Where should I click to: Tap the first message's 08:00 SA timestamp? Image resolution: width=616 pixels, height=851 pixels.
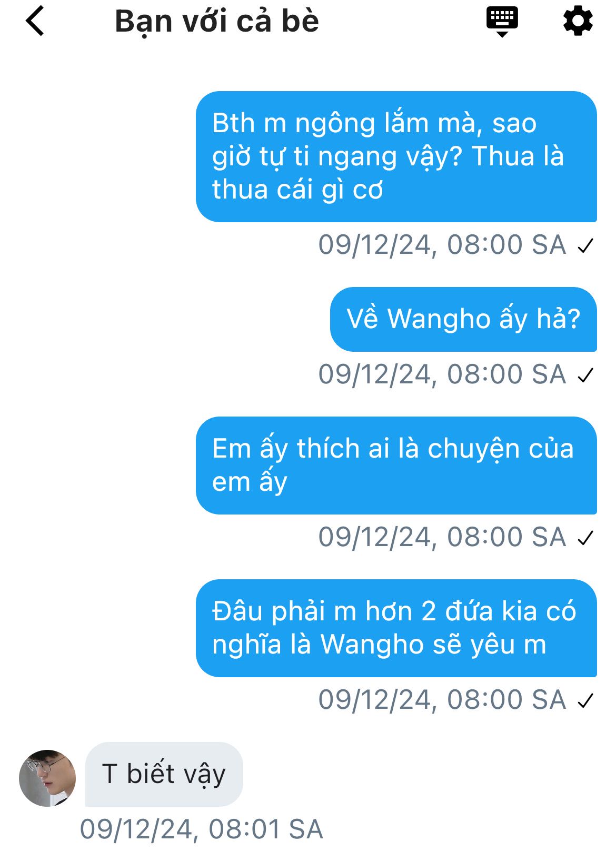(x=442, y=245)
